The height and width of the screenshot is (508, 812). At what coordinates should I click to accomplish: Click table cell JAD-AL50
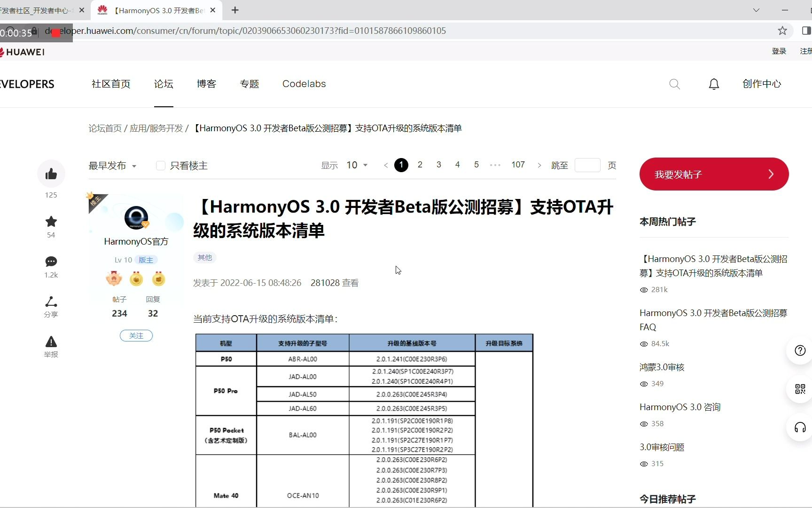tap(303, 394)
